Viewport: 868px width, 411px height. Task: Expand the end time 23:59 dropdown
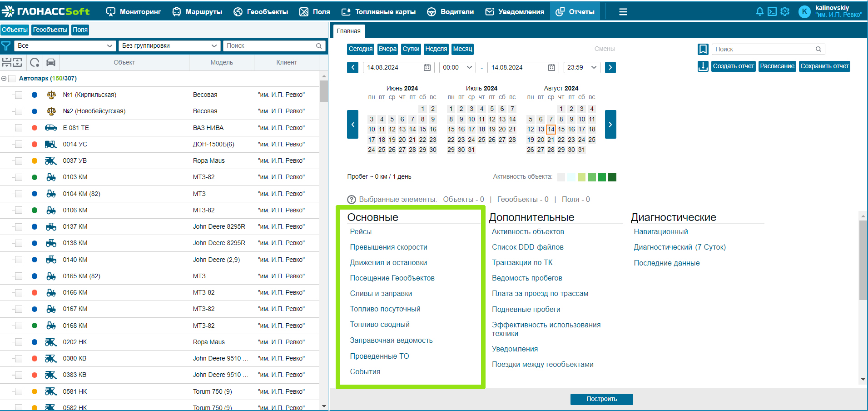coord(582,67)
